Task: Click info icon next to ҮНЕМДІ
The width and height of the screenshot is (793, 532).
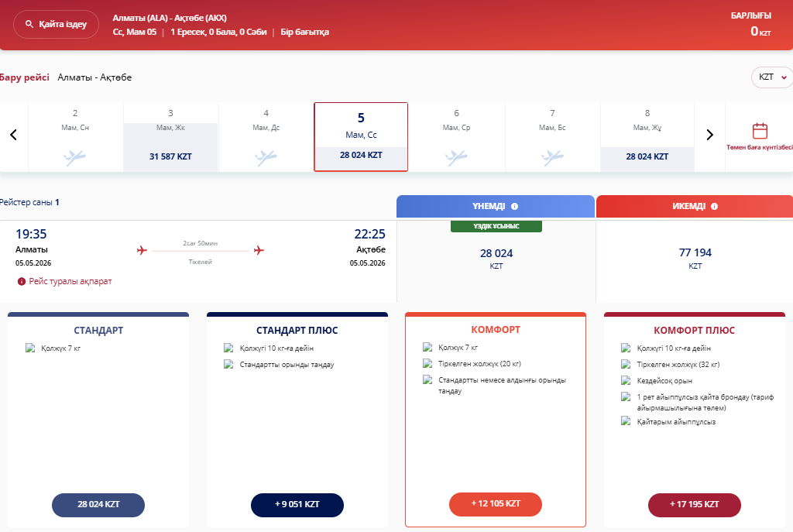Action: tap(514, 207)
